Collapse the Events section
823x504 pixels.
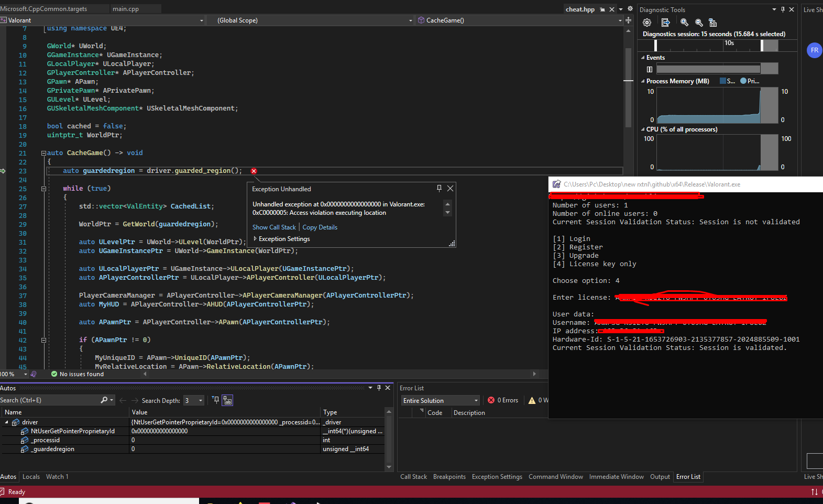(x=643, y=58)
